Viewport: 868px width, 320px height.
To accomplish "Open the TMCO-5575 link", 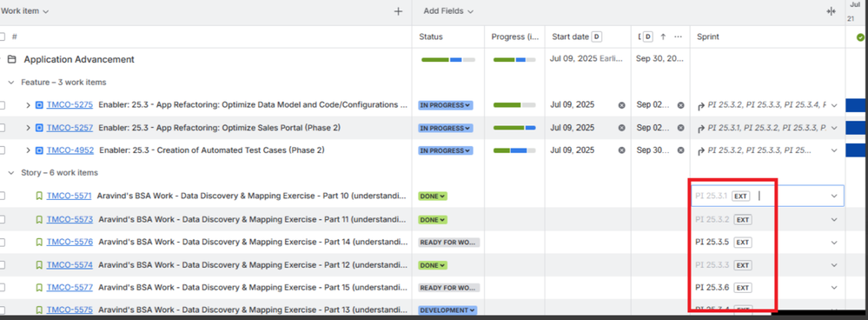I will point(70,310).
